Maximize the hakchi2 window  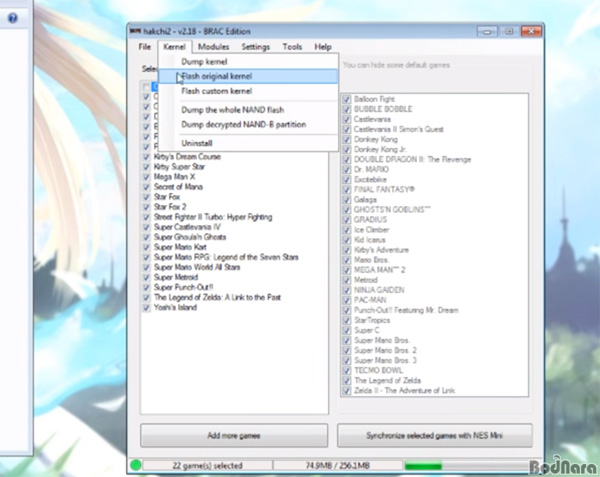tap(509, 31)
